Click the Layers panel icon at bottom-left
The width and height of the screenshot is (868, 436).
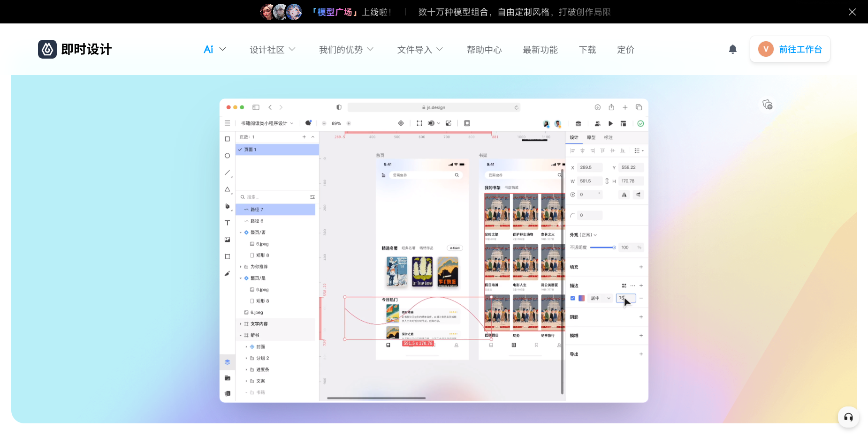(x=228, y=362)
